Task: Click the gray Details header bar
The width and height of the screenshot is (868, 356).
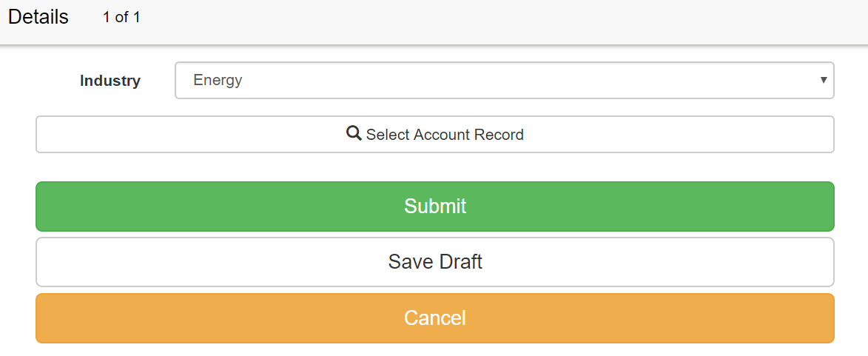Action: point(434,22)
